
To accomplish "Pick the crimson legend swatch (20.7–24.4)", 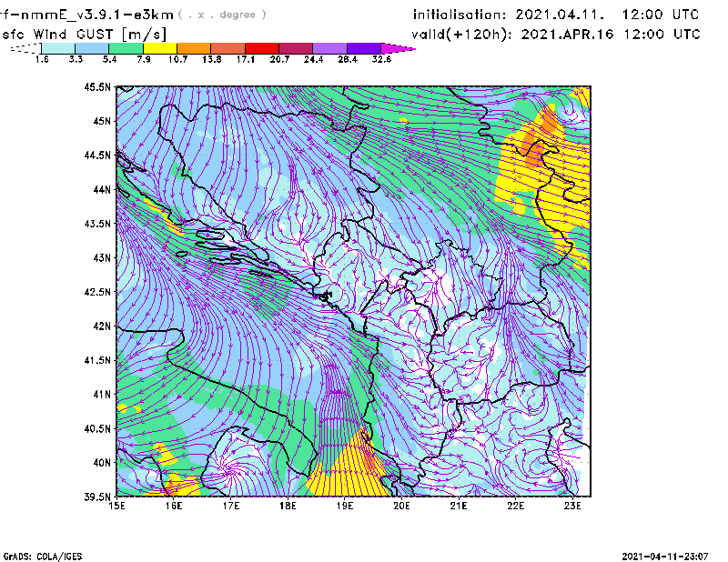I will 297,48.
